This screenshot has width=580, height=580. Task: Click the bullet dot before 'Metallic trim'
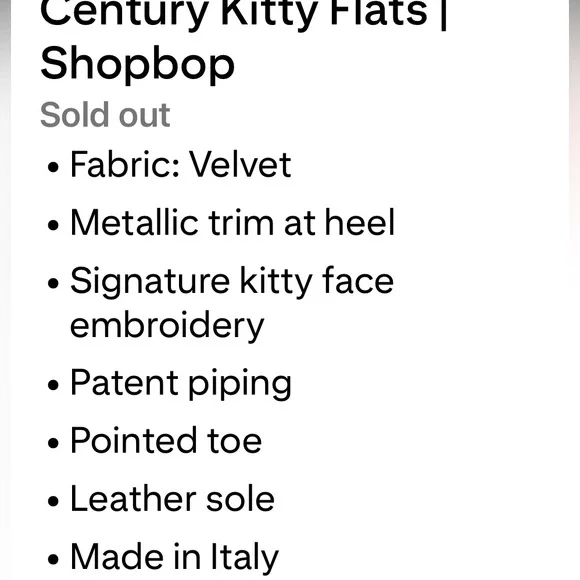[x=53, y=225]
